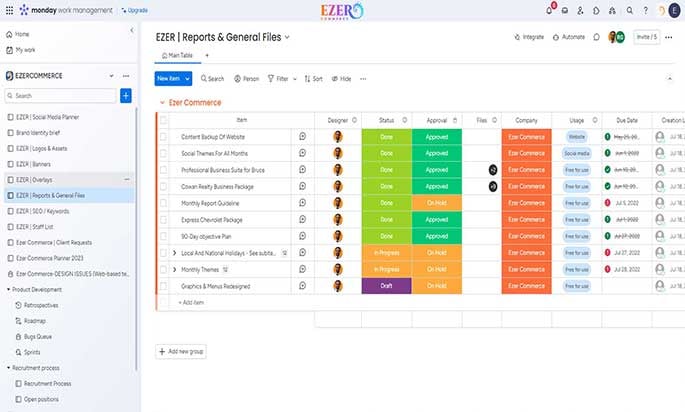Expand Local And National Holidays subitems
685x412 pixels.
coord(174,253)
